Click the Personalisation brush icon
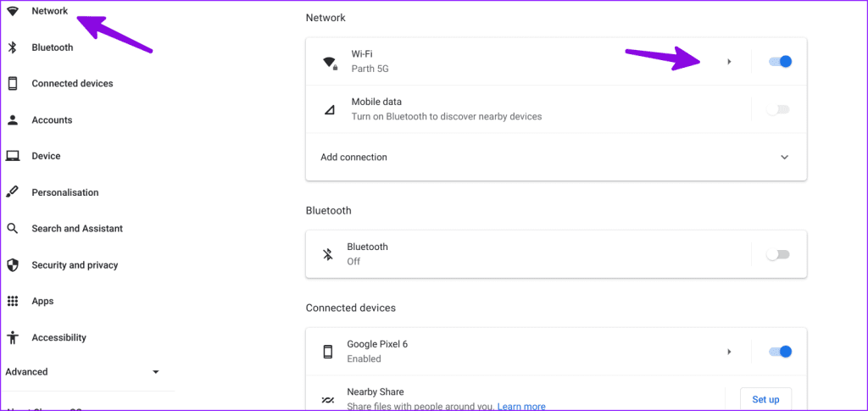Image resolution: width=868 pixels, height=411 pixels. (13, 192)
